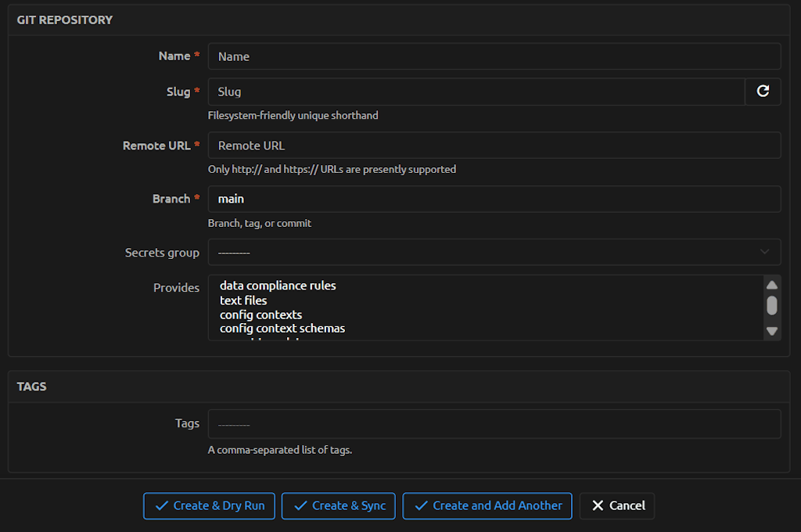Open the Tags selection field
Screen dimensions: 801x532
(494, 424)
